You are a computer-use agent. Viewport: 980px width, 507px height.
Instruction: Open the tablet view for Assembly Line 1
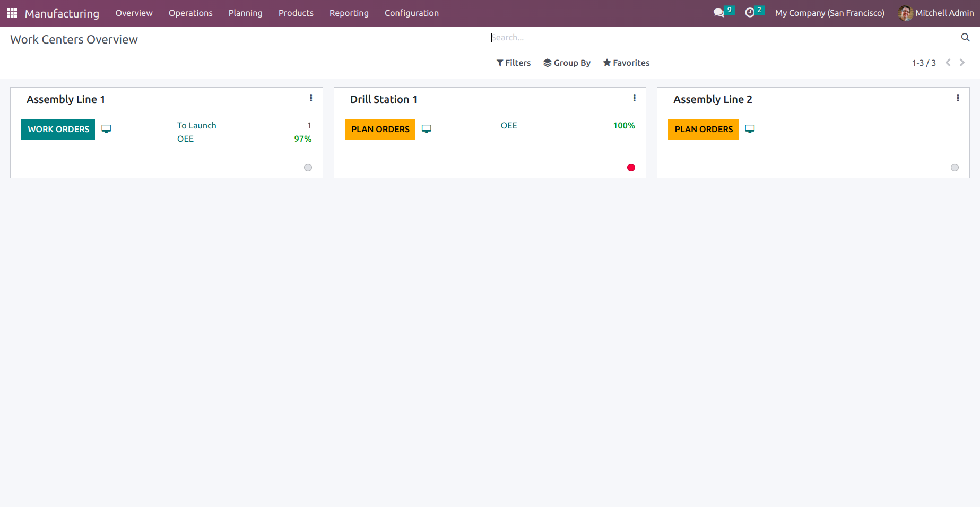[x=106, y=128]
